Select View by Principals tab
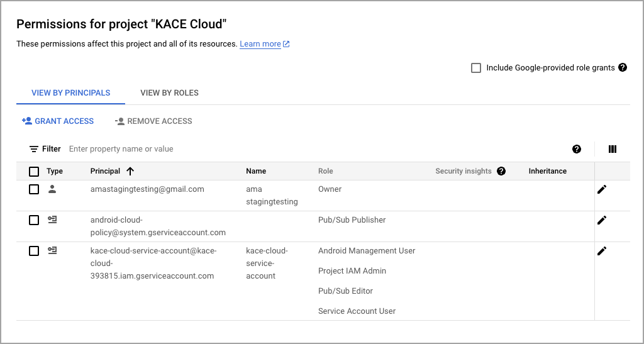 pyautogui.click(x=70, y=93)
